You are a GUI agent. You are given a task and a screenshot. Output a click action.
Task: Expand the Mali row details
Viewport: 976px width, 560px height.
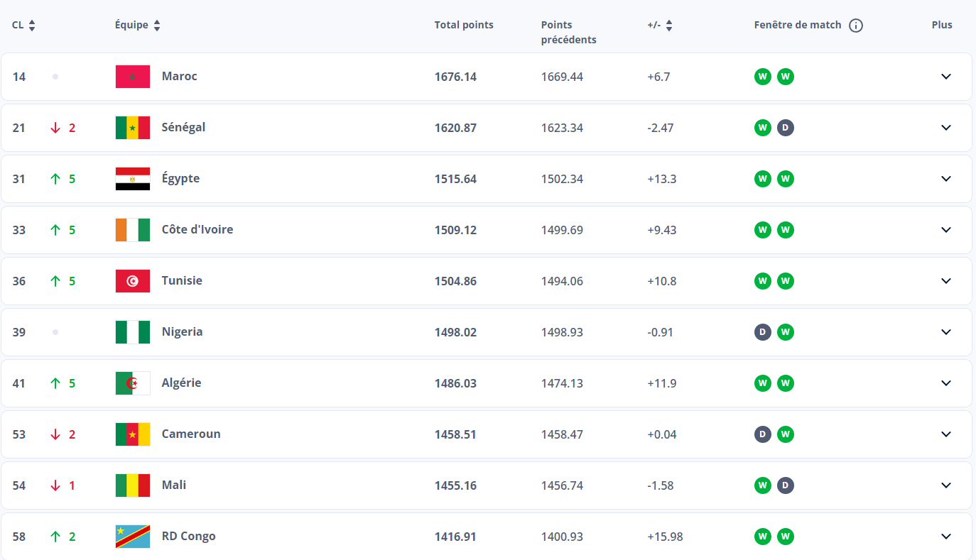coord(945,485)
